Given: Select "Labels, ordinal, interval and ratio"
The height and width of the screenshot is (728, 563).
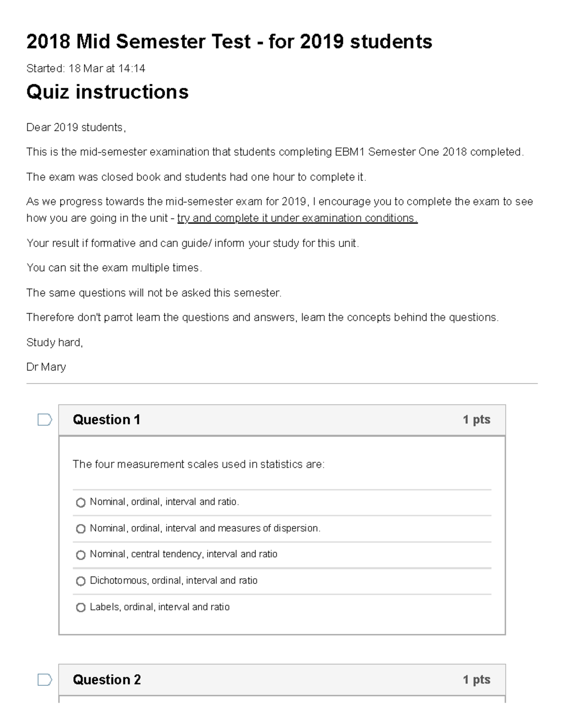Looking at the screenshot, I should (x=80, y=607).
